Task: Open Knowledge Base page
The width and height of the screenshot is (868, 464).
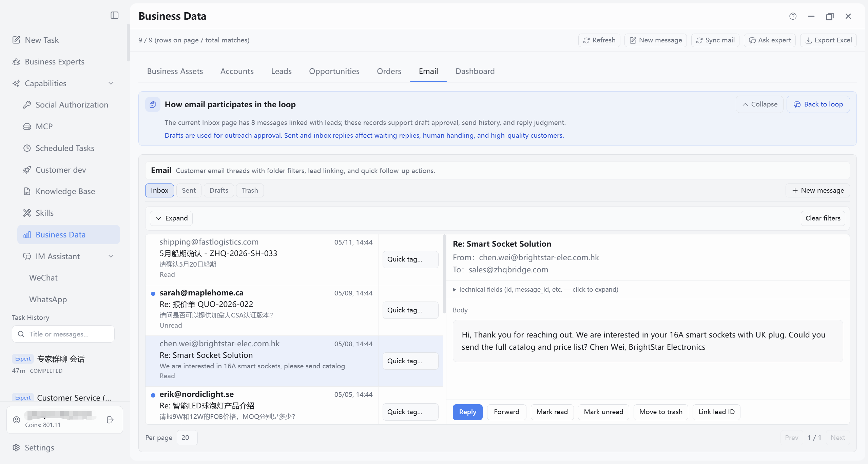Action: click(59, 191)
